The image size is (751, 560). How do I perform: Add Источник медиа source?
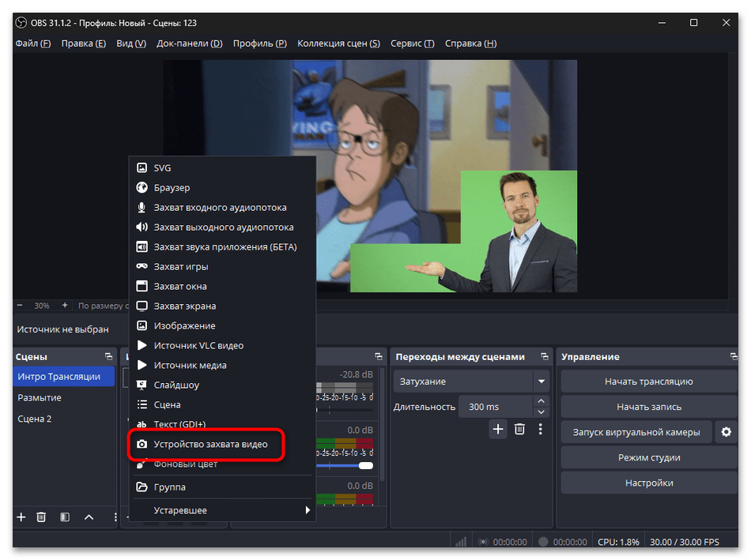[222, 365]
